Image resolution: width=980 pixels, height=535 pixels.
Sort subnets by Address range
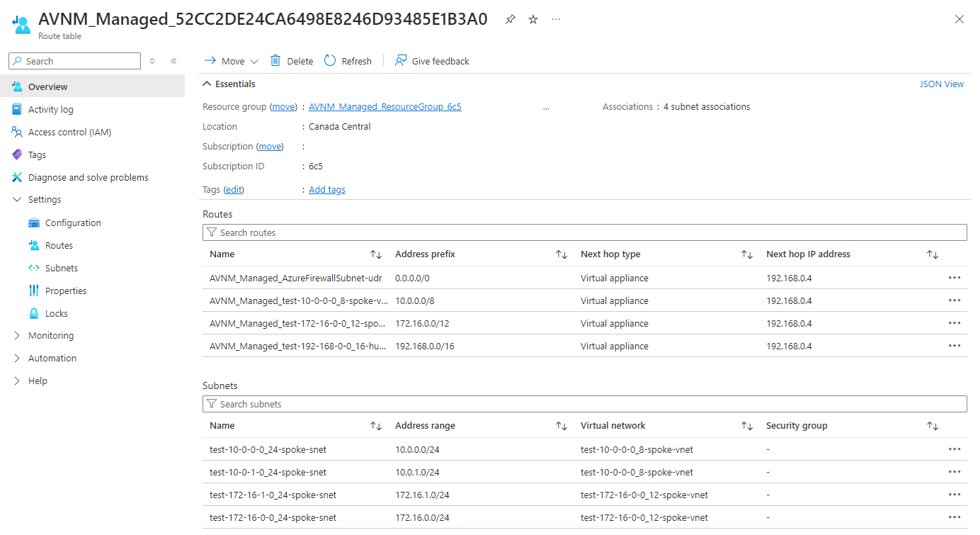pos(562,426)
